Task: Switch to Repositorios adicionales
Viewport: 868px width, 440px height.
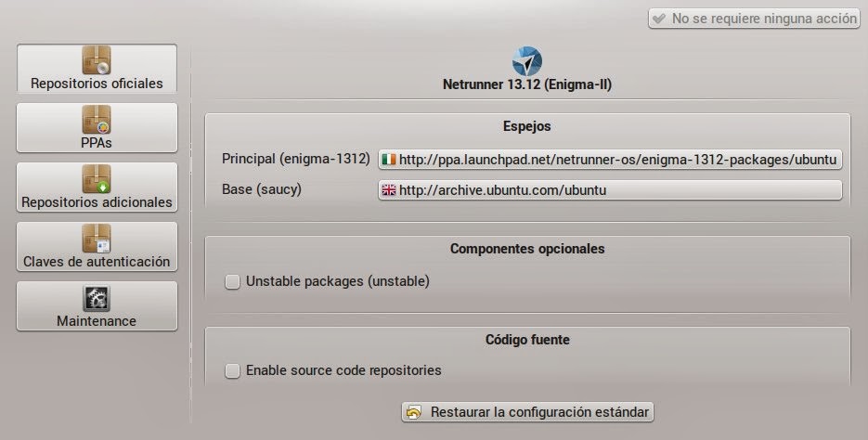Action: (x=97, y=188)
